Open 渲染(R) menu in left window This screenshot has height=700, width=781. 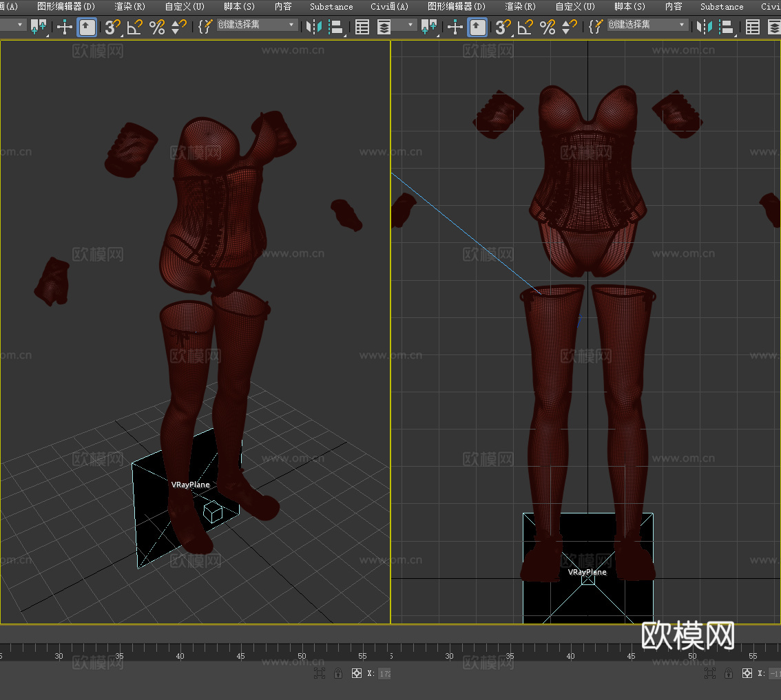[130, 6]
